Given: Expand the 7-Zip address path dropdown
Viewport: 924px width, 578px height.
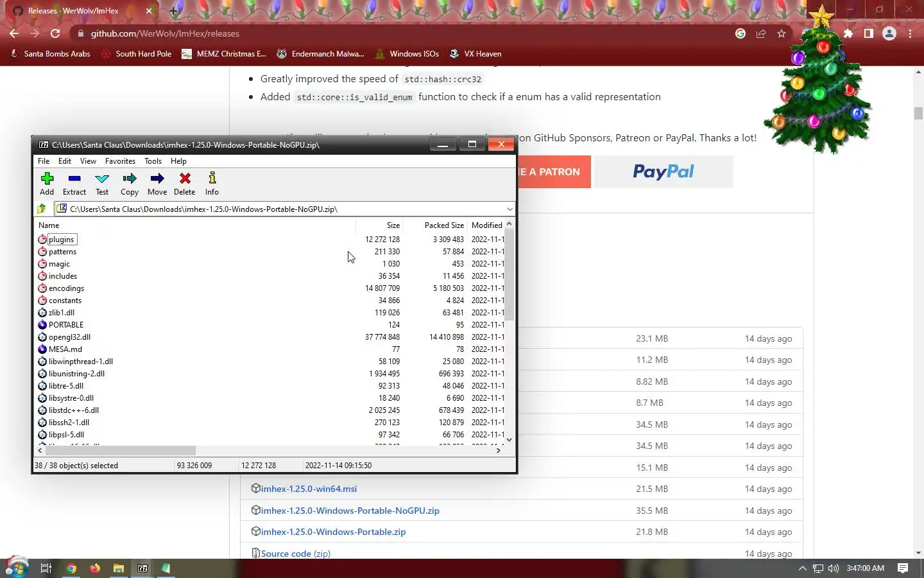Looking at the screenshot, I should click(x=509, y=209).
